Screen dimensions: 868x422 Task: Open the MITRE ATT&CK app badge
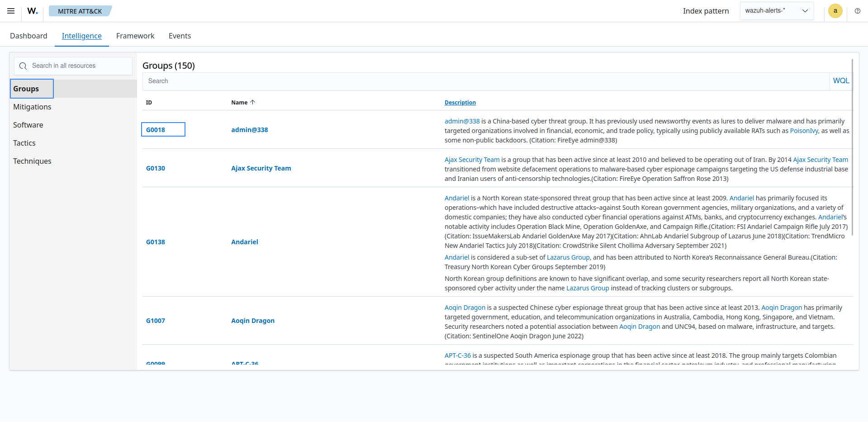(80, 11)
